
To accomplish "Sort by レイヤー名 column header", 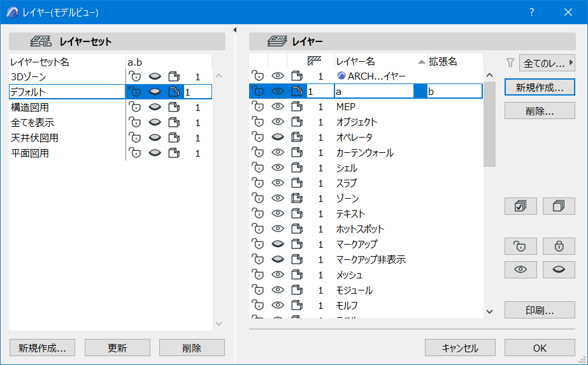I will coord(380,61).
